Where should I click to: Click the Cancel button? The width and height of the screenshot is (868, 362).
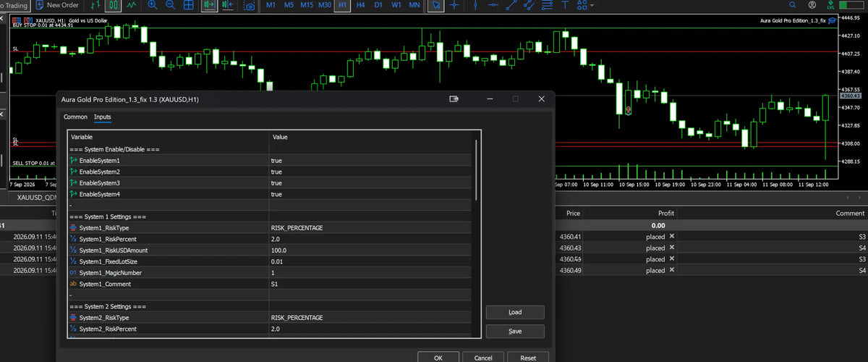tap(483, 358)
